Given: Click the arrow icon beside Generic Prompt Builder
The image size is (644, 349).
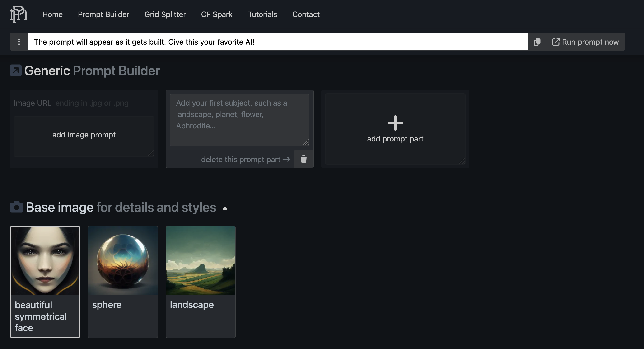Looking at the screenshot, I should click(x=16, y=70).
